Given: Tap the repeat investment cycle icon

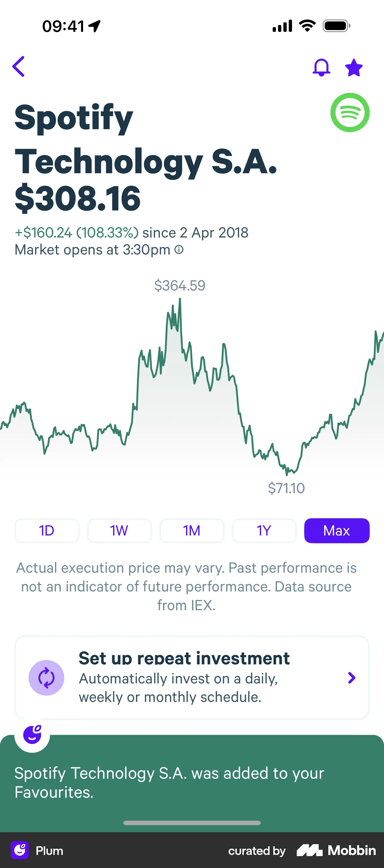Looking at the screenshot, I should (x=46, y=677).
